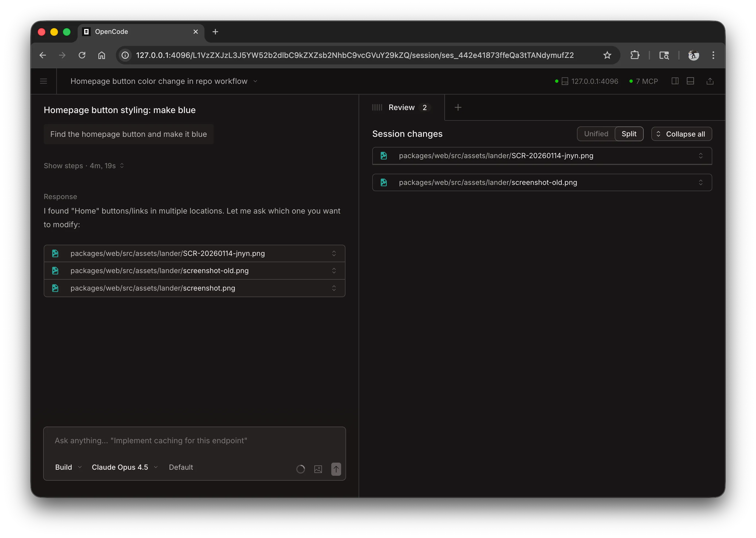Image resolution: width=756 pixels, height=538 pixels.
Task: Click the bottom panel layout icon
Action: pos(690,81)
